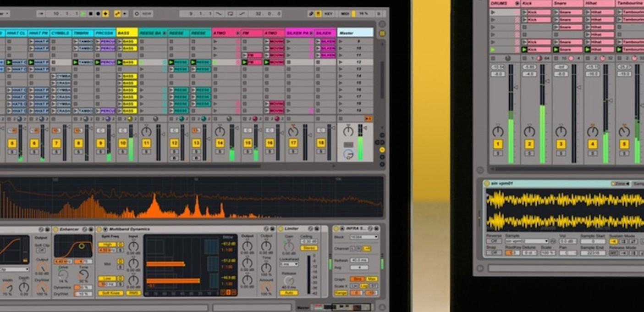Open the Block dropdown on the INFRA device

point(364,237)
